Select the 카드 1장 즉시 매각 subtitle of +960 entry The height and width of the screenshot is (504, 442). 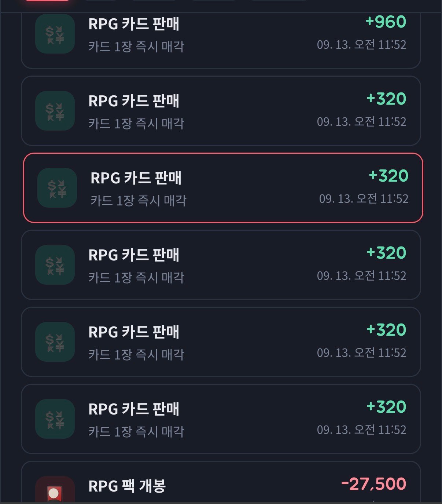tap(136, 47)
